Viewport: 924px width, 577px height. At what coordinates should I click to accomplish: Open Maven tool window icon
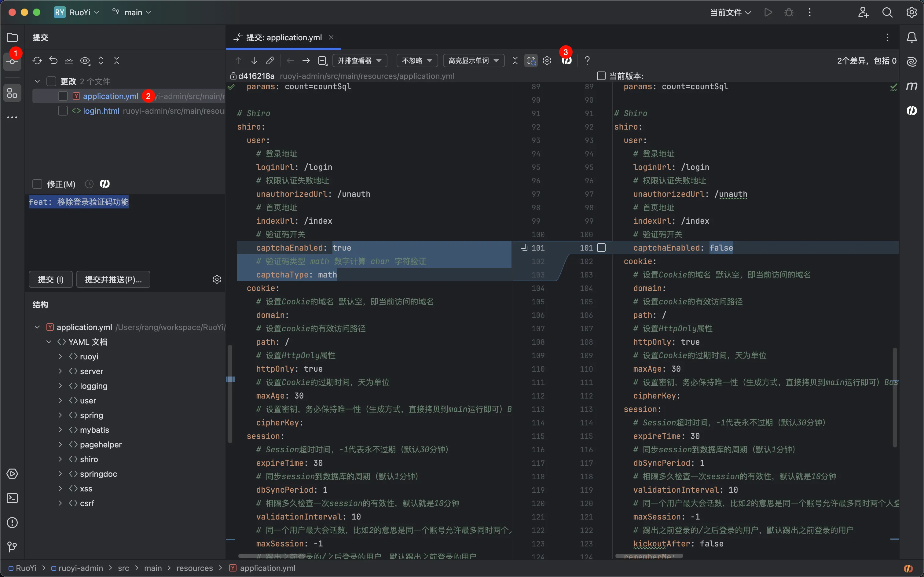coord(911,86)
